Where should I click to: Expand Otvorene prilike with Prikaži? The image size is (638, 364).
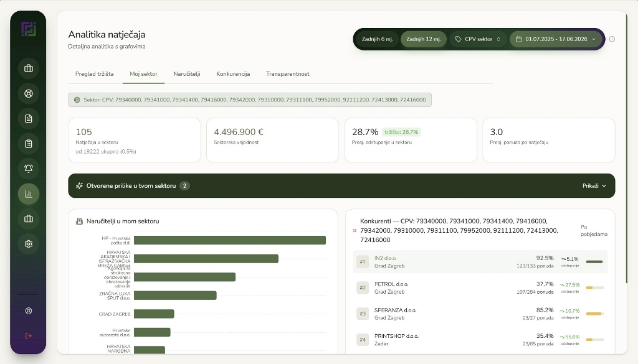(x=594, y=185)
